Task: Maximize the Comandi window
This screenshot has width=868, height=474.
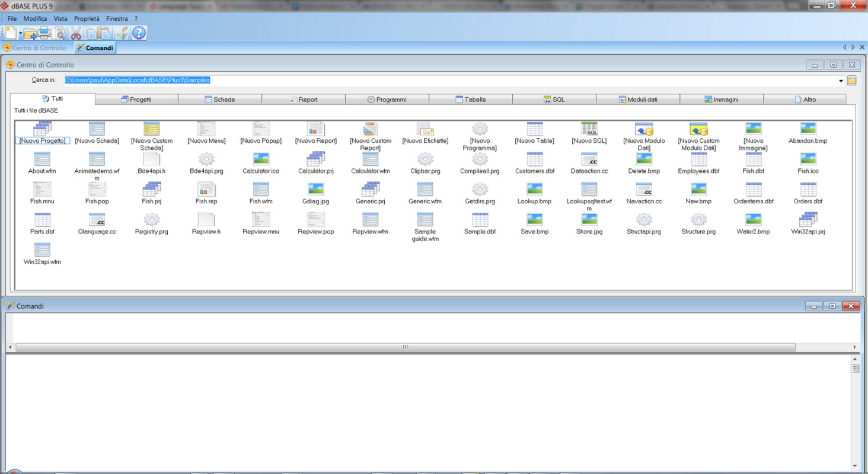Action: coord(832,306)
